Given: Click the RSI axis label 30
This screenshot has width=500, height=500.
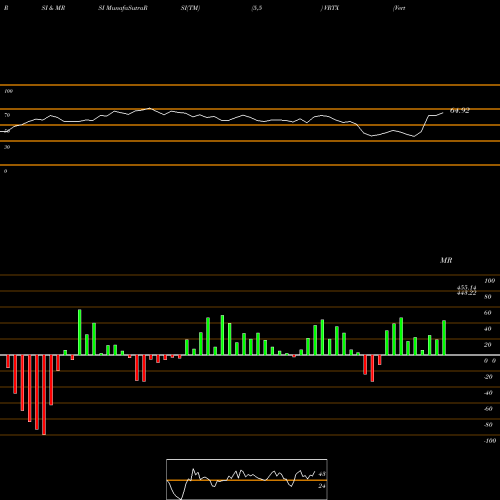Looking at the screenshot, I should tap(7, 147).
